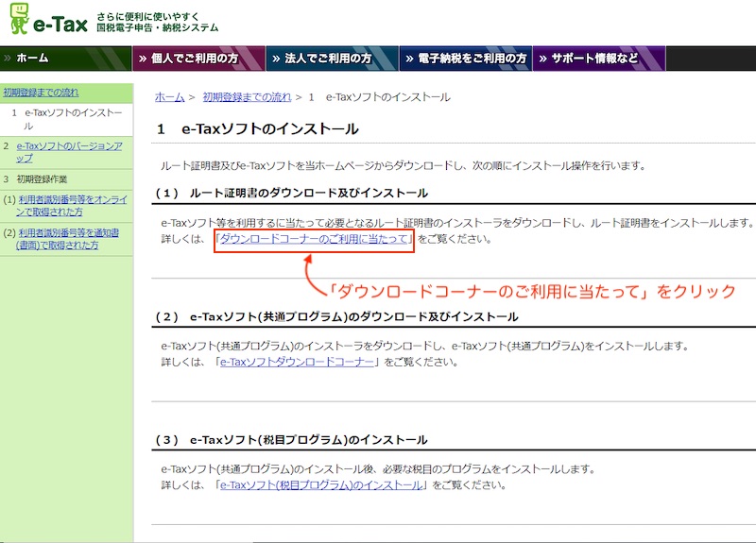Open e-Taxソフト(税目プログラム)のインストール link
The width and height of the screenshot is (756, 543).
click(321, 485)
